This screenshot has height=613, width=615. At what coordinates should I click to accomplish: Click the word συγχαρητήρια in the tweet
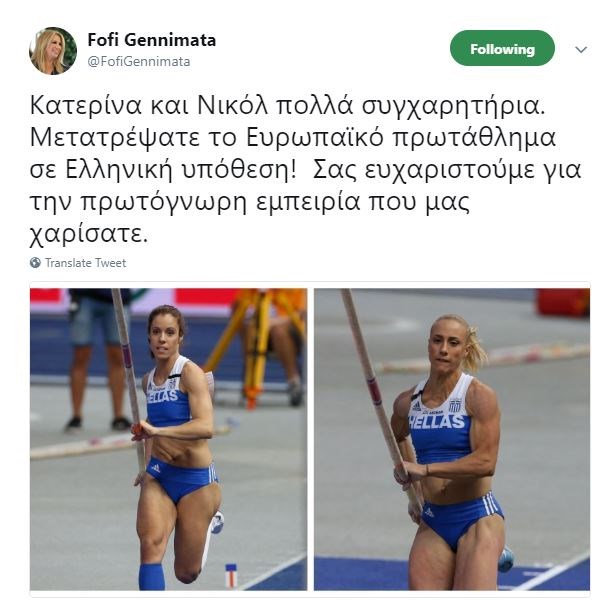click(x=453, y=106)
